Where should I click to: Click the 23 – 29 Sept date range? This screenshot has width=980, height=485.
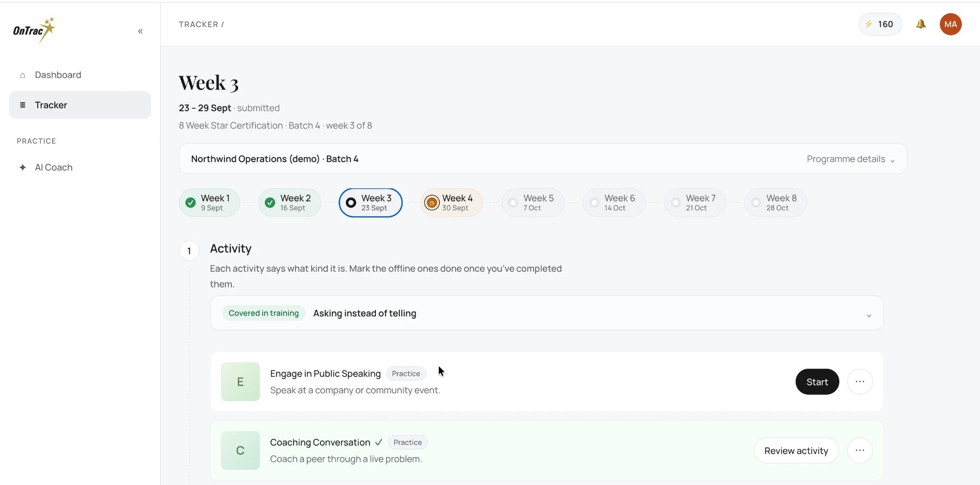tap(205, 108)
